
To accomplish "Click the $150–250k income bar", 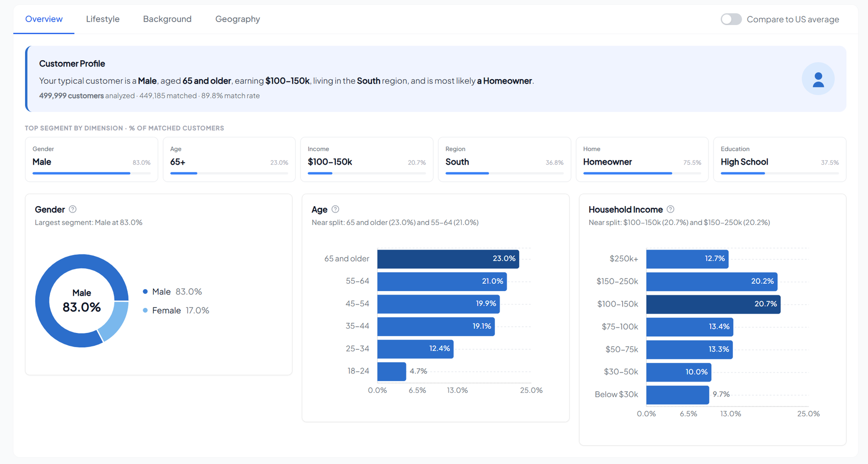I will pos(712,281).
